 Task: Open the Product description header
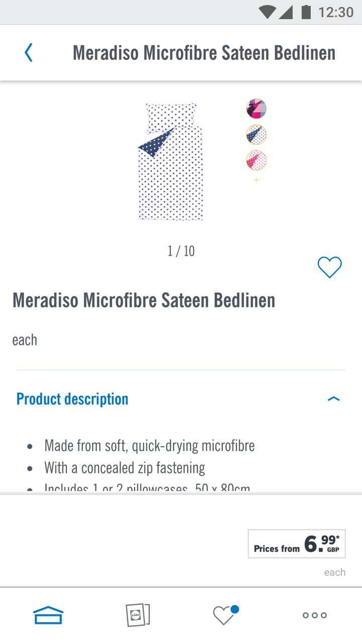[x=72, y=398]
